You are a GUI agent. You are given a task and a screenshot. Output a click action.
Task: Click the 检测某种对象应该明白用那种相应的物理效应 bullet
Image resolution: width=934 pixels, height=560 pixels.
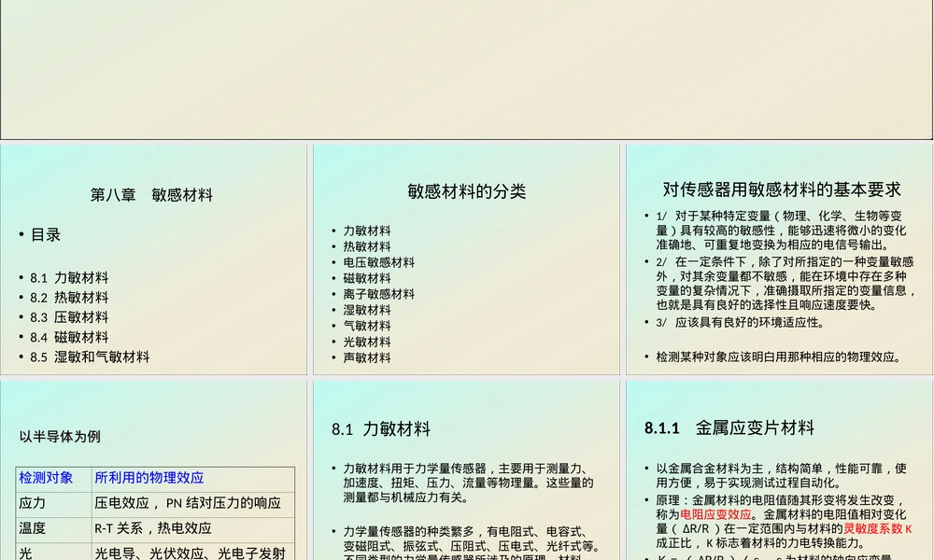tap(779, 357)
